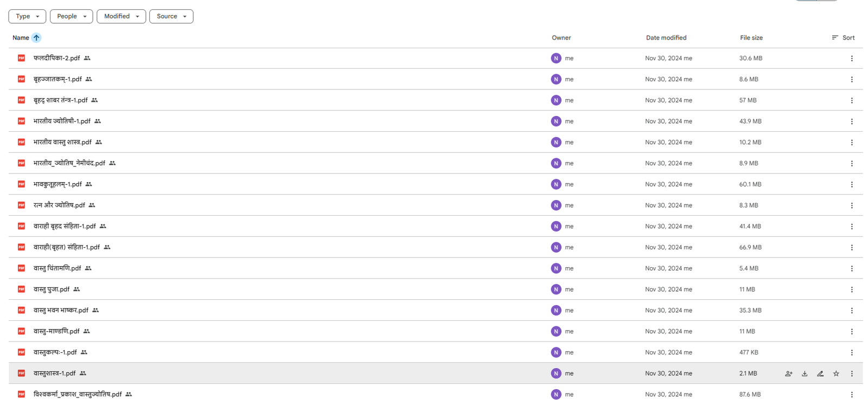Click the shared icon beside बृहज्जातकम्-1.pdf
The height and width of the screenshot is (400, 868).
tap(89, 79)
